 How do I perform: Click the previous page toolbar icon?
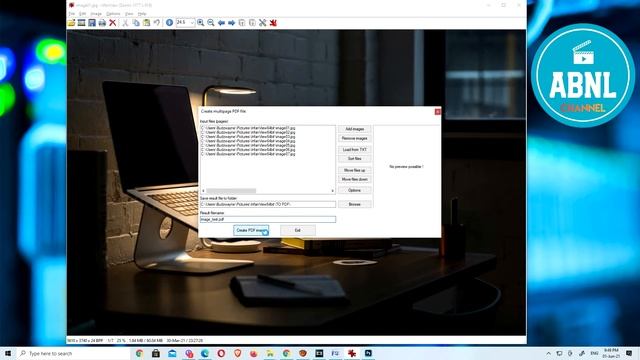point(242,23)
